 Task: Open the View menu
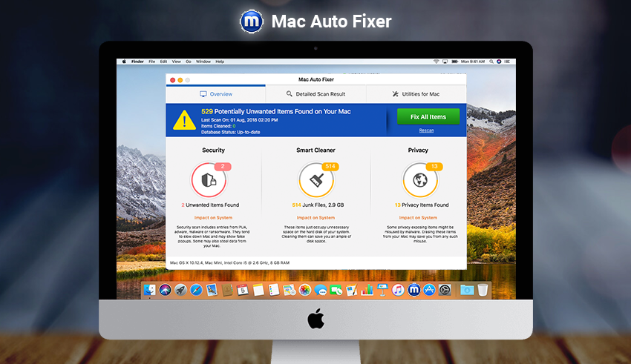point(176,62)
